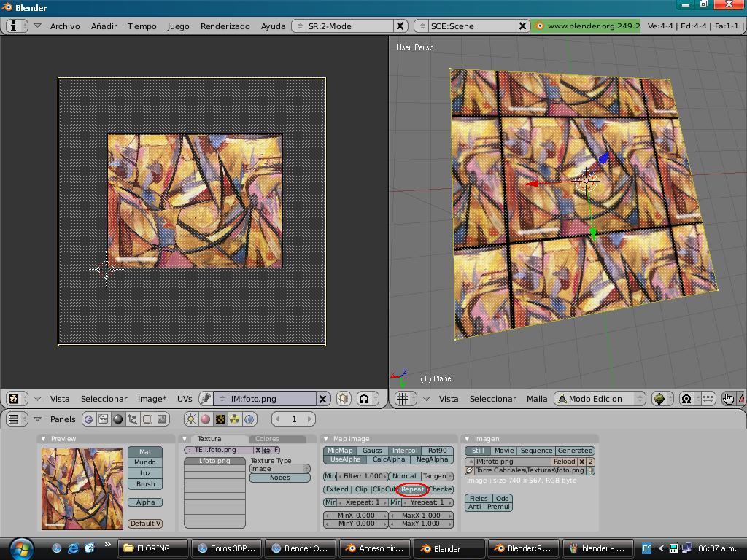Screen dimensions: 747x560
Task: Open the UVs menu in image editor
Action: point(185,399)
